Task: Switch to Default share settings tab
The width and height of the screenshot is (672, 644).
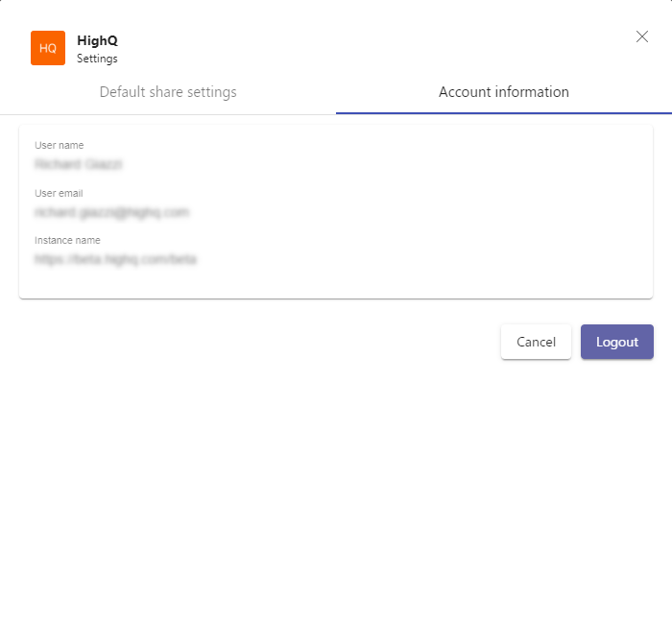Action: click(168, 92)
